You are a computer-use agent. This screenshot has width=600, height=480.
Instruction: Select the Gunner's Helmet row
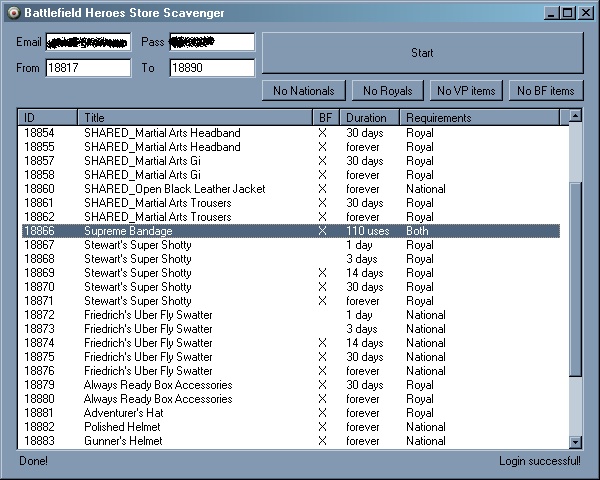(x=291, y=441)
